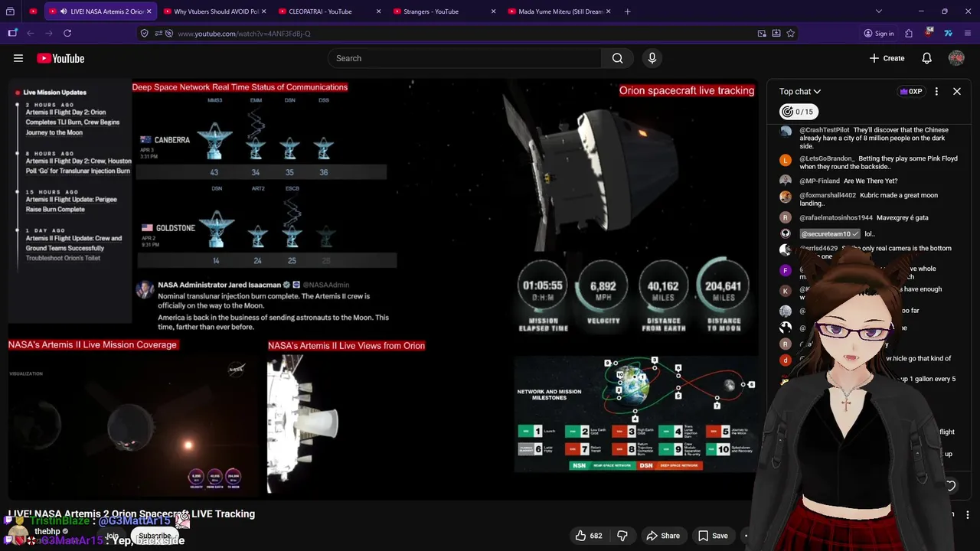Open the browser application menu
Viewport: 980px width, 551px height.
click(967, 34)
